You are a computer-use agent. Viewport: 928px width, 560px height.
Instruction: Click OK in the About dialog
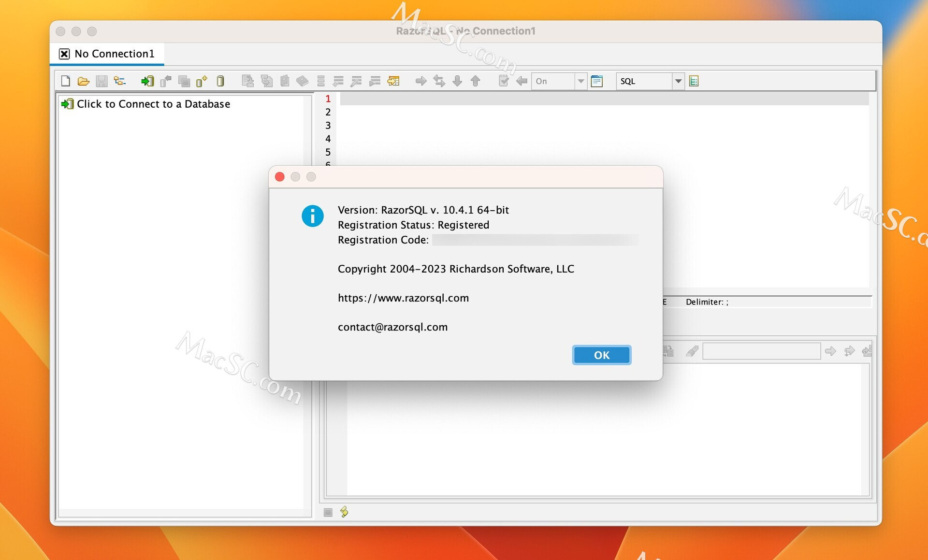point(602,355)
